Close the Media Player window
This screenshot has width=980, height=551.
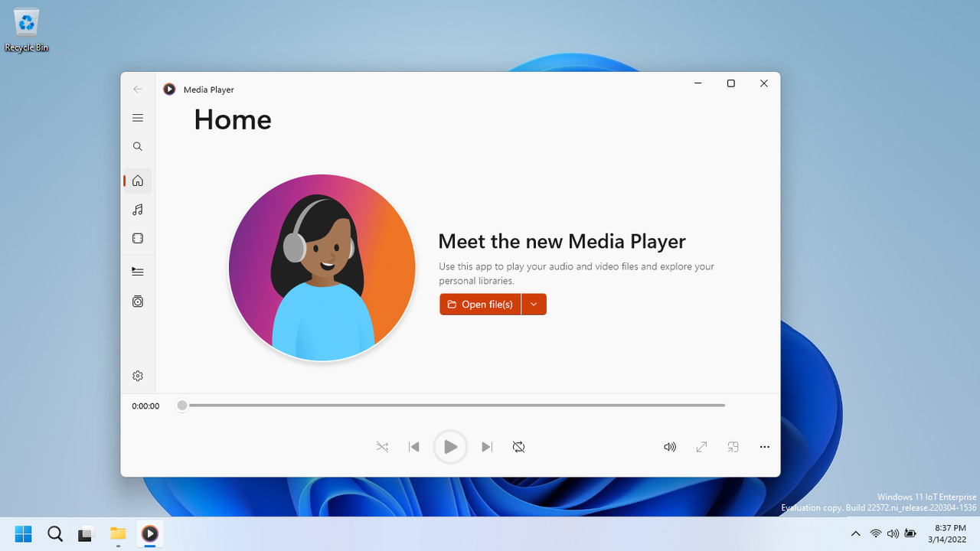764,83
